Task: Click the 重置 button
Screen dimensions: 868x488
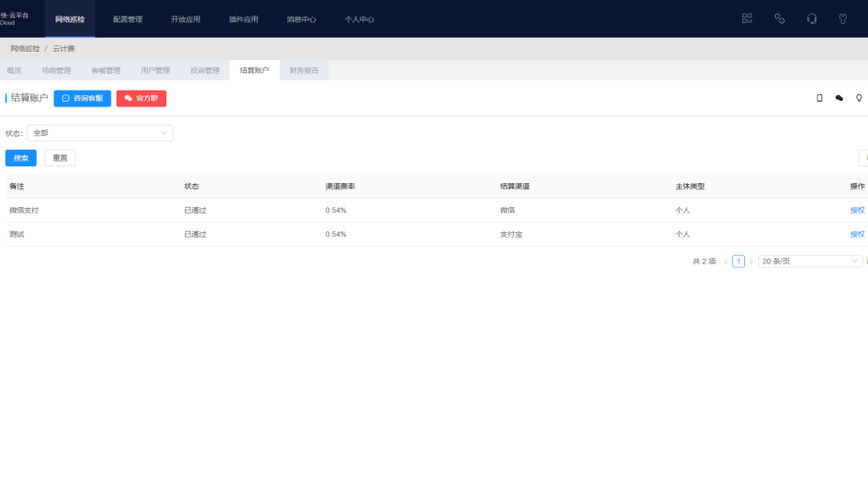Action: [x=60, y=158]
